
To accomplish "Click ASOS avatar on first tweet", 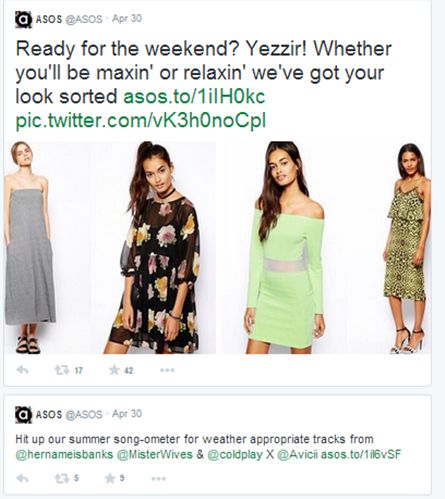I will point(23,19).
